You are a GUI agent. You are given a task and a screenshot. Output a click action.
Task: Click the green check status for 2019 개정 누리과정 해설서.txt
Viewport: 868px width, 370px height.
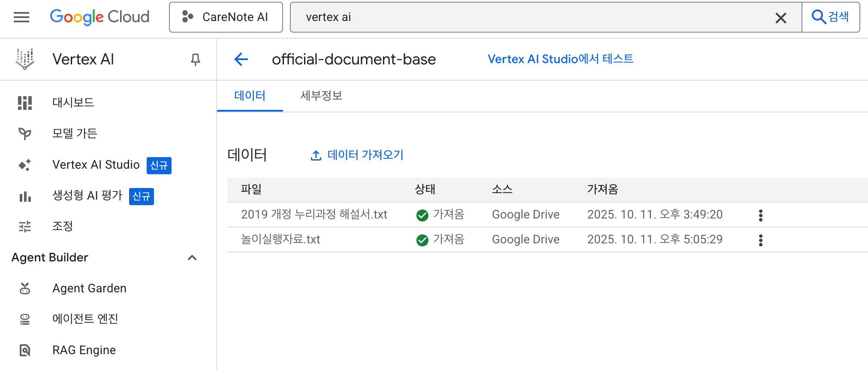[x=422, y=215]
